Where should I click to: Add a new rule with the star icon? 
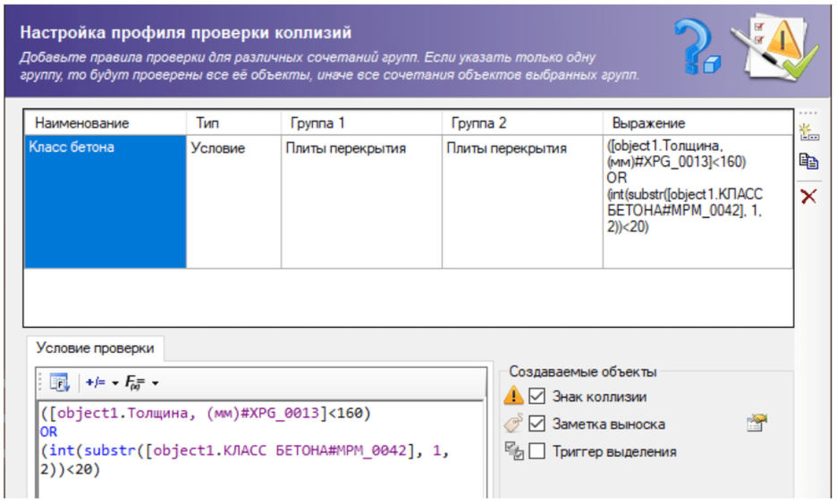(x=808, y=133)
